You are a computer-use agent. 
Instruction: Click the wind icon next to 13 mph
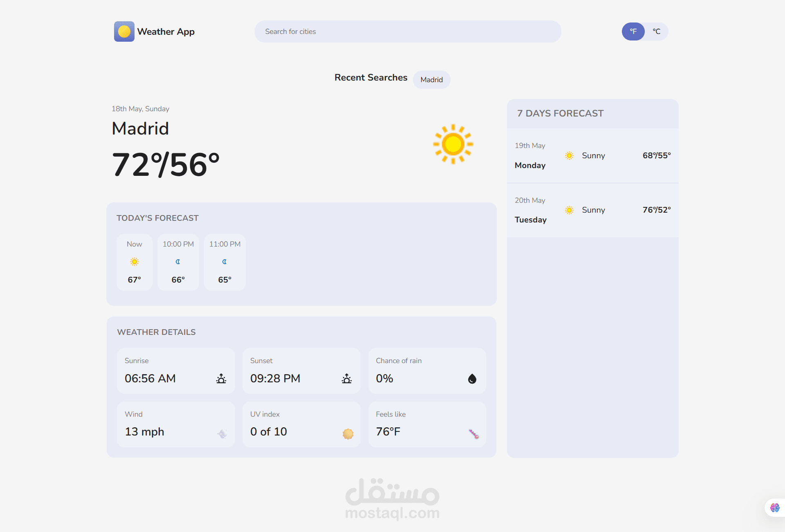click(222, 434)
